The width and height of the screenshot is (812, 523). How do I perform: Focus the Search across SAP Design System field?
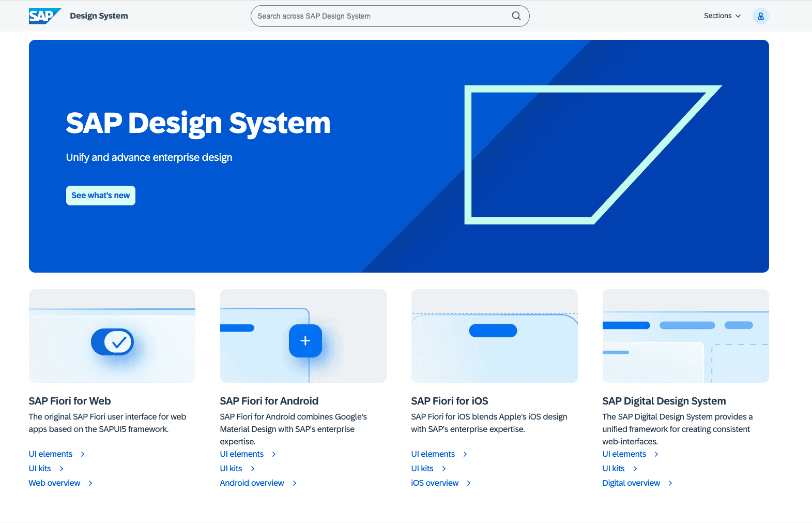pyautogui.click(x=390, y=16)
